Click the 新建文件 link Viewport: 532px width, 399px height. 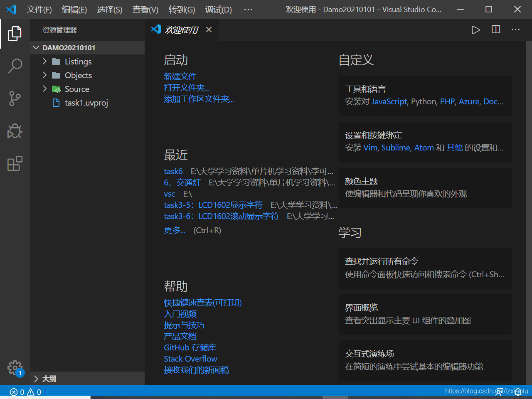coord(180,76)
